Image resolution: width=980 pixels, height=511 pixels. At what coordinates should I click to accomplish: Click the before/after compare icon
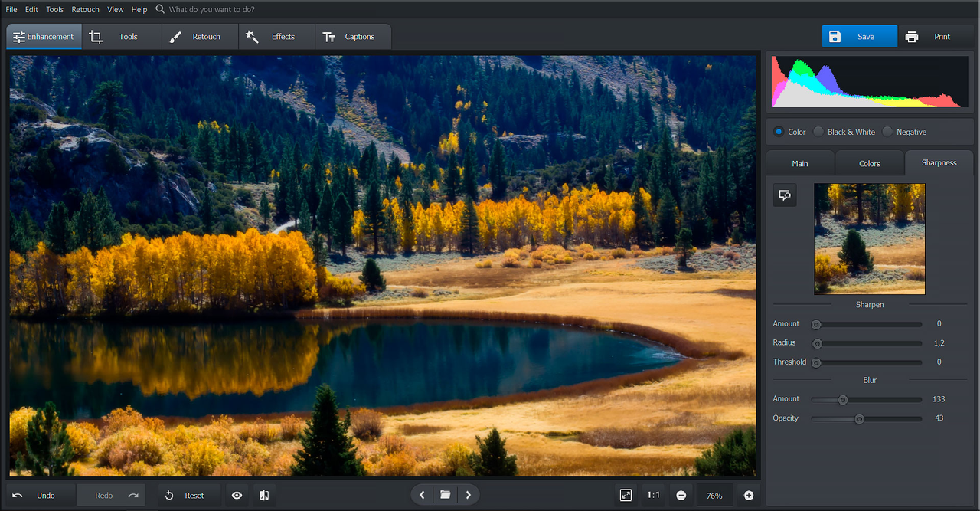[264, 496]
